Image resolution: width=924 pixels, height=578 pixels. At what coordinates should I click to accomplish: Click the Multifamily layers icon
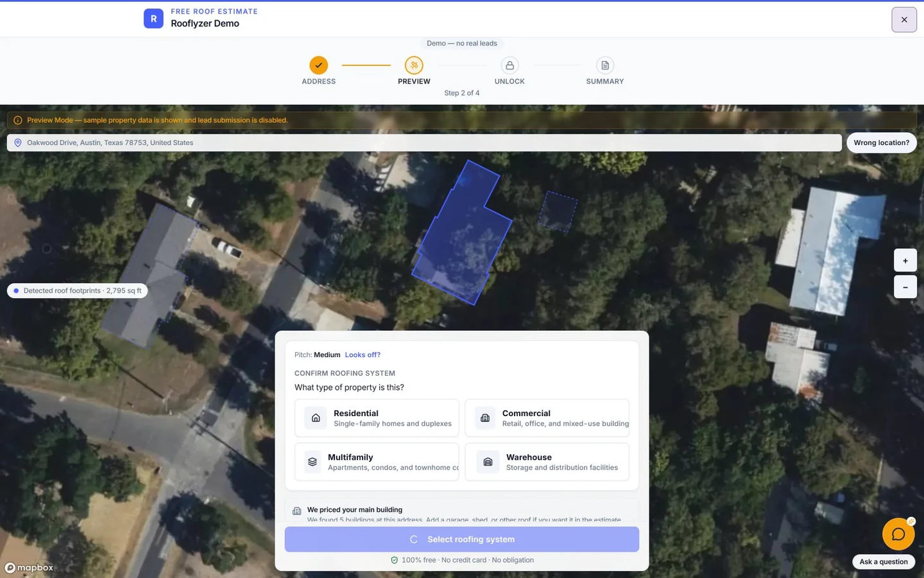(x=312, y=462)
